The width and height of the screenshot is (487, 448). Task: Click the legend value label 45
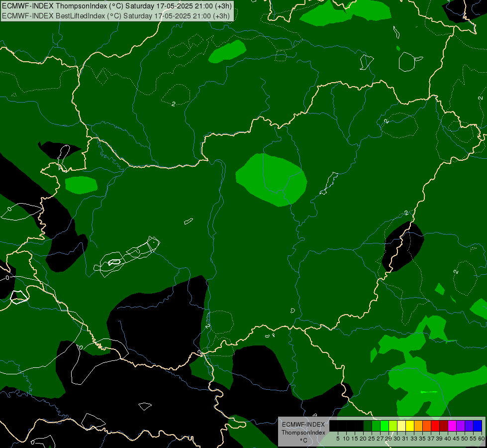(456, 439)
